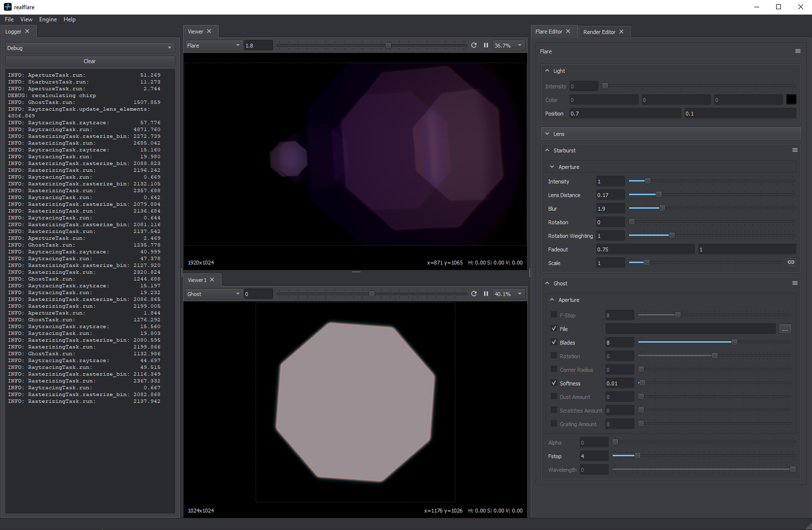Click the Rotation Weighting value field
The image size is (812, 530).
pos(610,236)
